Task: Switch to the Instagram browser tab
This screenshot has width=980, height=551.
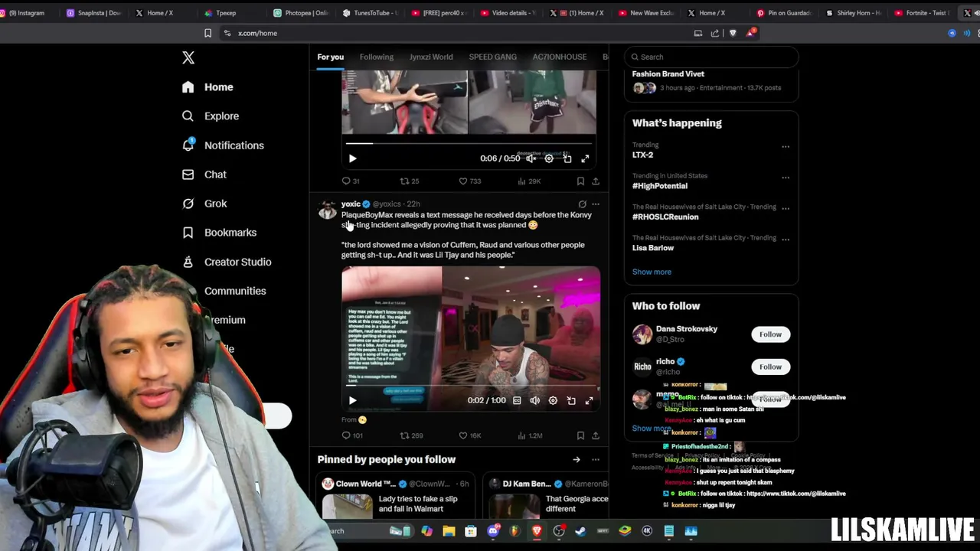Action: (26, 13)
